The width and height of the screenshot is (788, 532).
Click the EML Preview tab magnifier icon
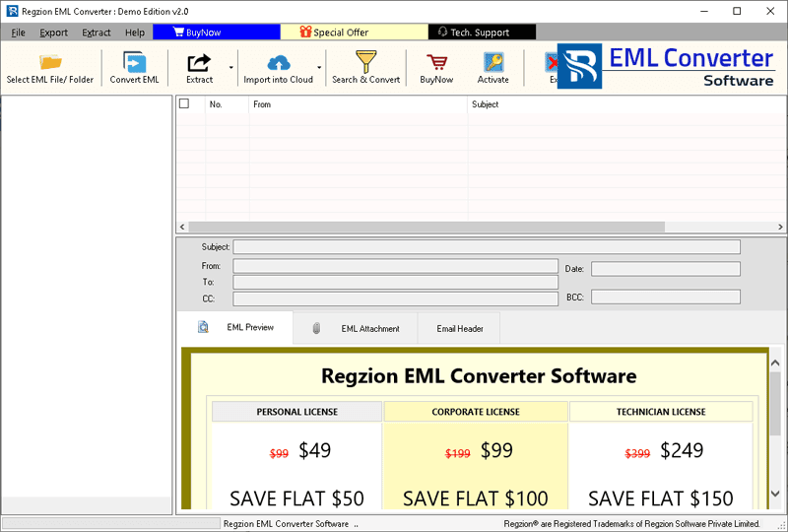203,327
